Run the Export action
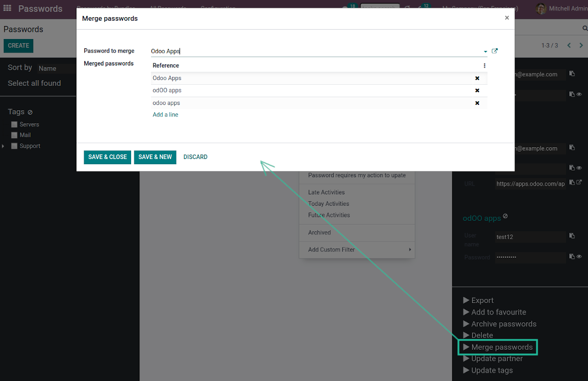 click(478, 300)
